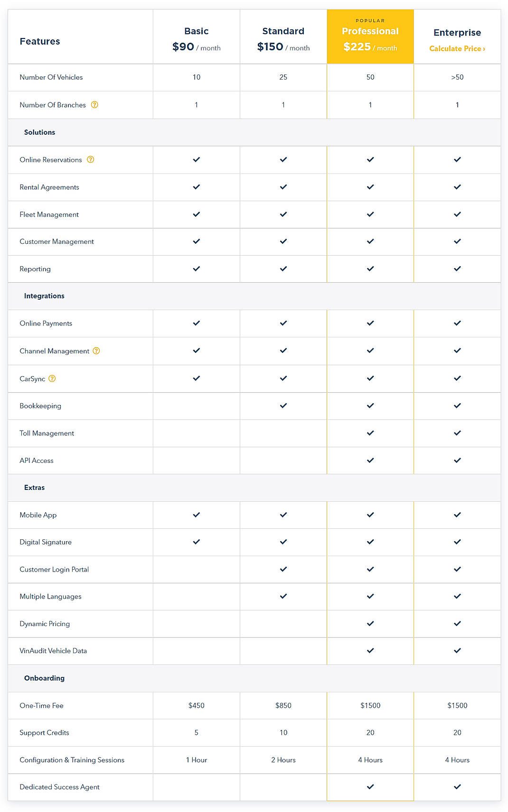Toggle Dynamic Pricing check under Professional
Image resolution: width=508 pixels, height=812 pixels.
point(370,624)
